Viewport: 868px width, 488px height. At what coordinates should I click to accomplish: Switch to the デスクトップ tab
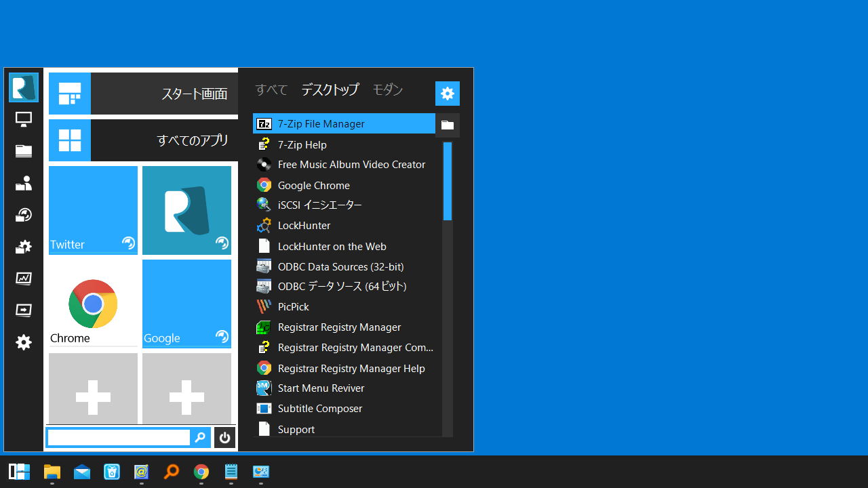point(330,89)
